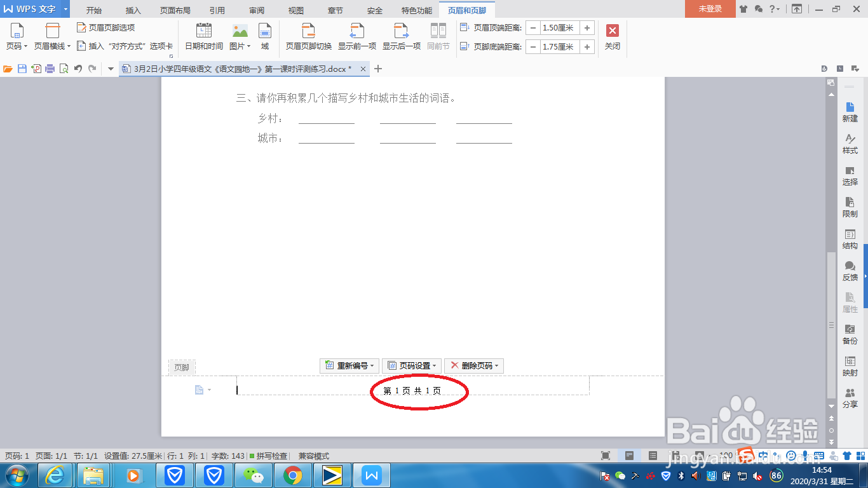Open the 页码设置 page number settings dropdown
Screen dimensions: 868x488
pyautogui.click(x=412, y=365)
